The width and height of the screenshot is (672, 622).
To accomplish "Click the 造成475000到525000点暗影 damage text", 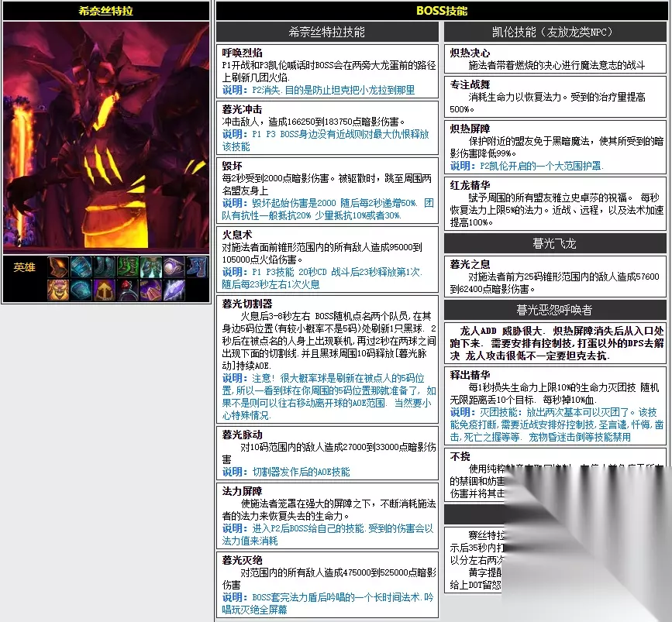I will point(370,572).
